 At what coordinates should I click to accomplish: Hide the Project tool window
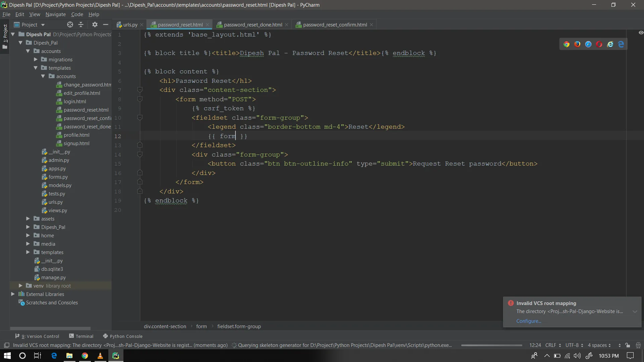106,24
